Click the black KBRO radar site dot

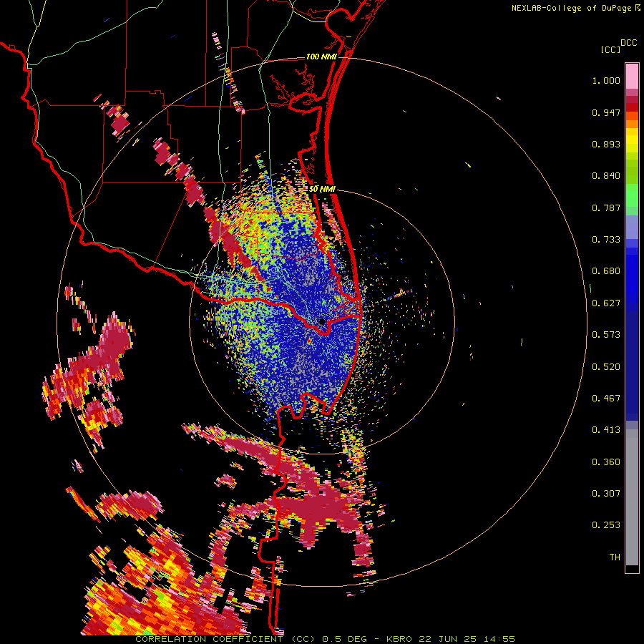click(x=322, y=321)
